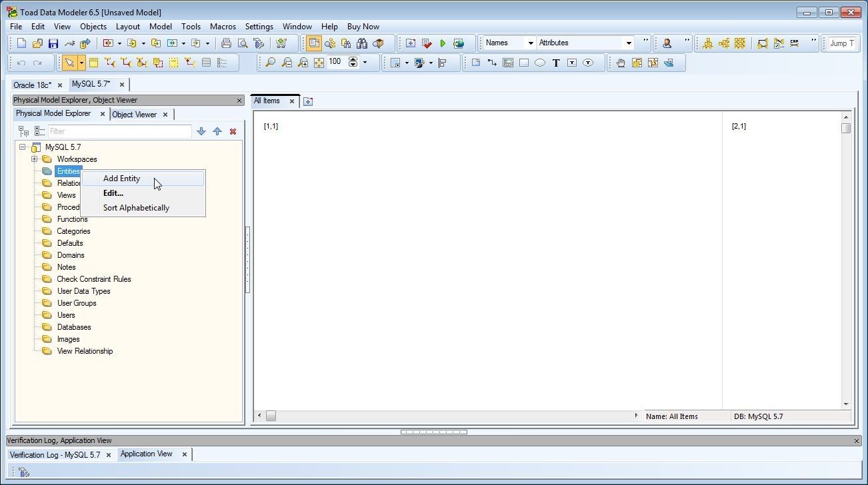Click the user profile icon in toolbar
The width and height of the screenshot is (868, 485).
[x=667, y=43]
